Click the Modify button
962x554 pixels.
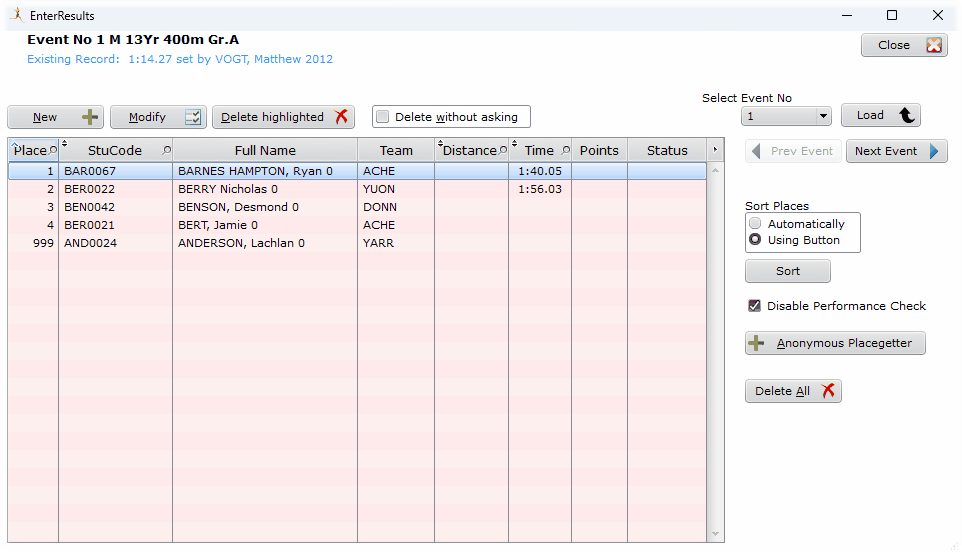(158, 117)
